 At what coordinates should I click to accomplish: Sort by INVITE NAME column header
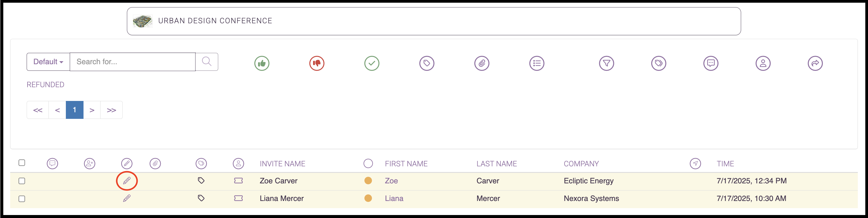click(x=282, y=164)
